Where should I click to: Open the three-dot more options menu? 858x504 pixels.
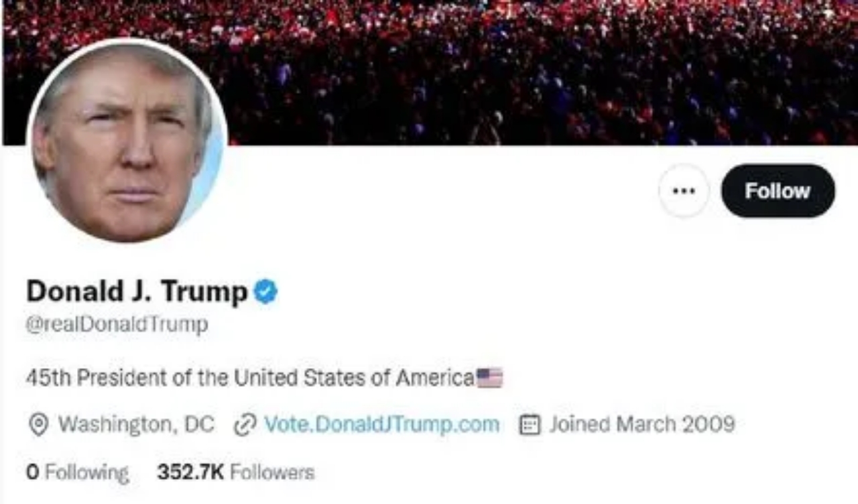(683, 191)
